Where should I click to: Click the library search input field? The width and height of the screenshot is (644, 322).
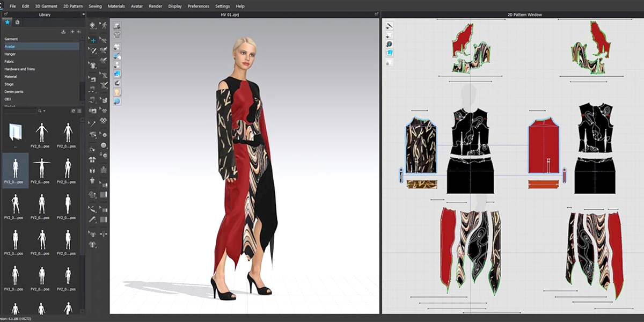(x=19, y=111)
